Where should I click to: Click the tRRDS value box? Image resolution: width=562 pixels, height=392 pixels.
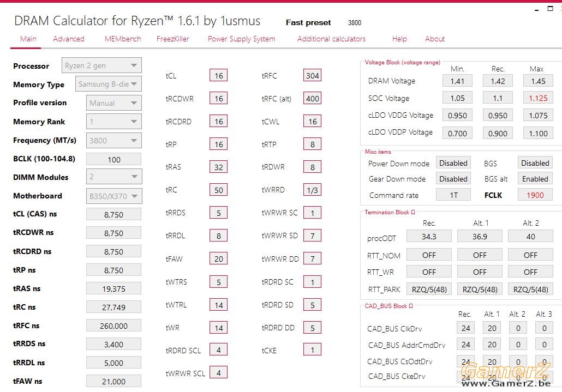click(219, 213)
